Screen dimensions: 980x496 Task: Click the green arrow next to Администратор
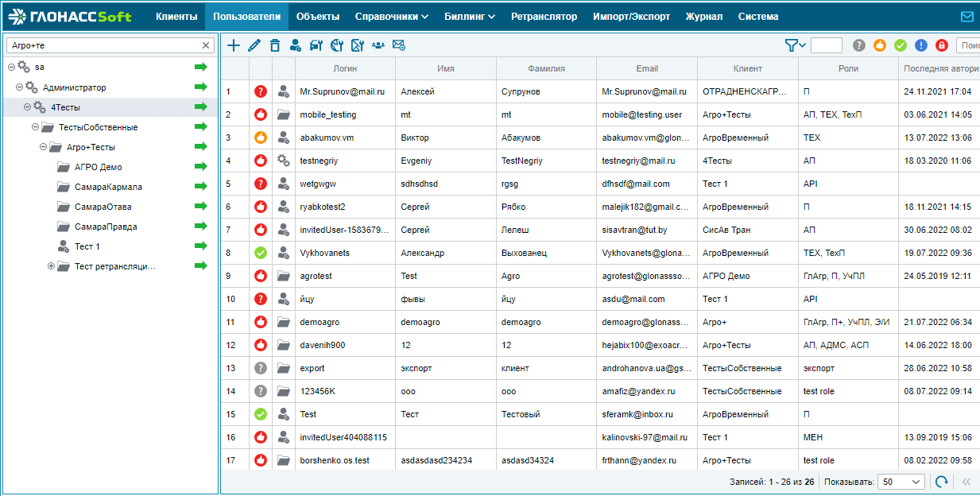(200, 87)
